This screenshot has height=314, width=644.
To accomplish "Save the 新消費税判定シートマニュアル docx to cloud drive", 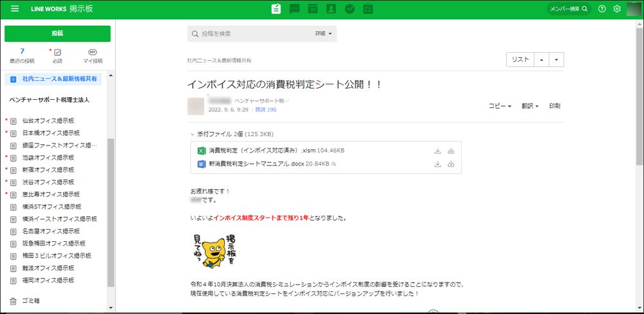I will [451, 164].
